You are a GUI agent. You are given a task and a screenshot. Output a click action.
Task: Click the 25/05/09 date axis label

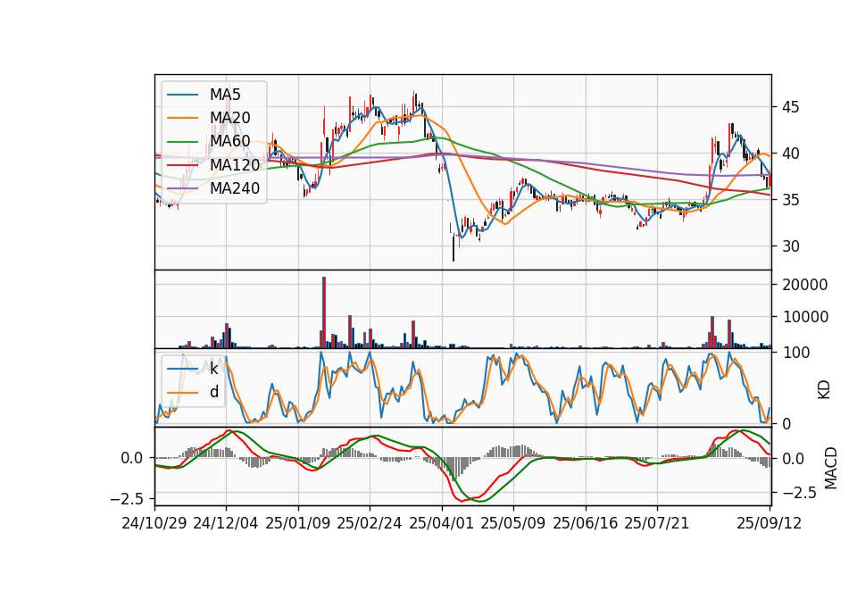point(513,523)
